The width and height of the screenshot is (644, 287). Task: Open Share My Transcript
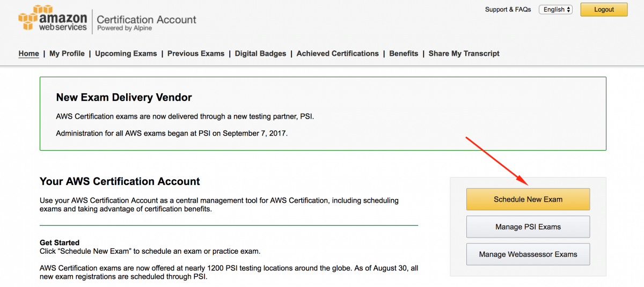click(x=464, y=54)
